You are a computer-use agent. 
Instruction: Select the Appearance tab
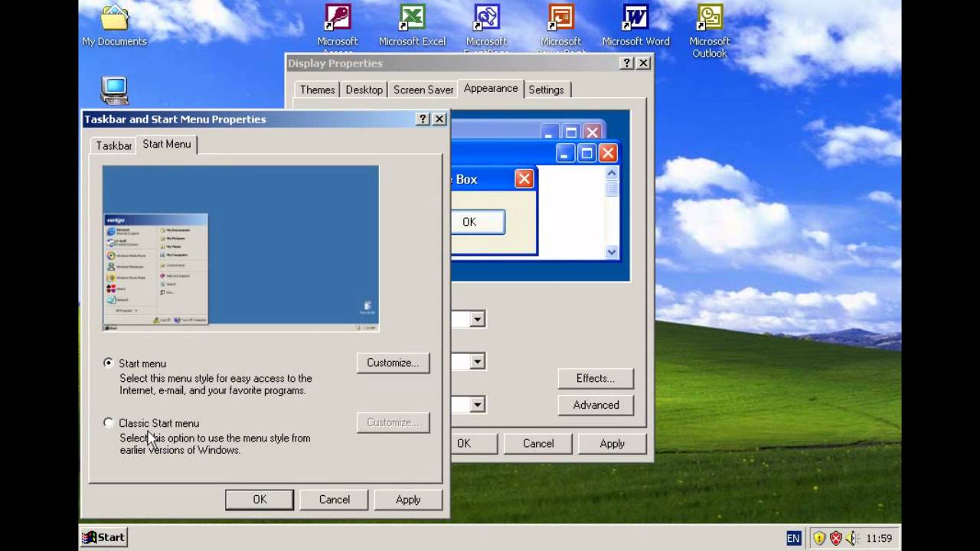point(491,88)
